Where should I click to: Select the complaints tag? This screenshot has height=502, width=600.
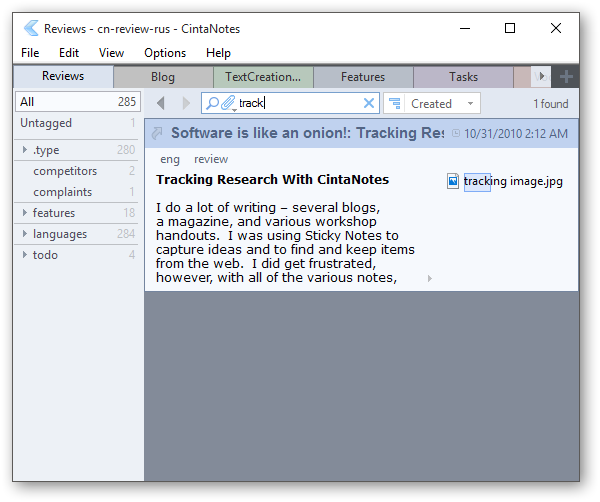(x=62, y=192)
